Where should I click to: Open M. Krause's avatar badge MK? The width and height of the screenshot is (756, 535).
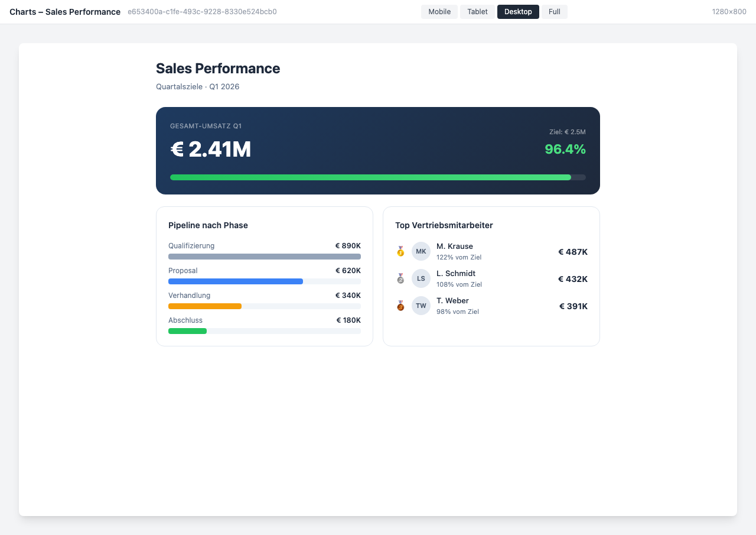tap(421, 251)
